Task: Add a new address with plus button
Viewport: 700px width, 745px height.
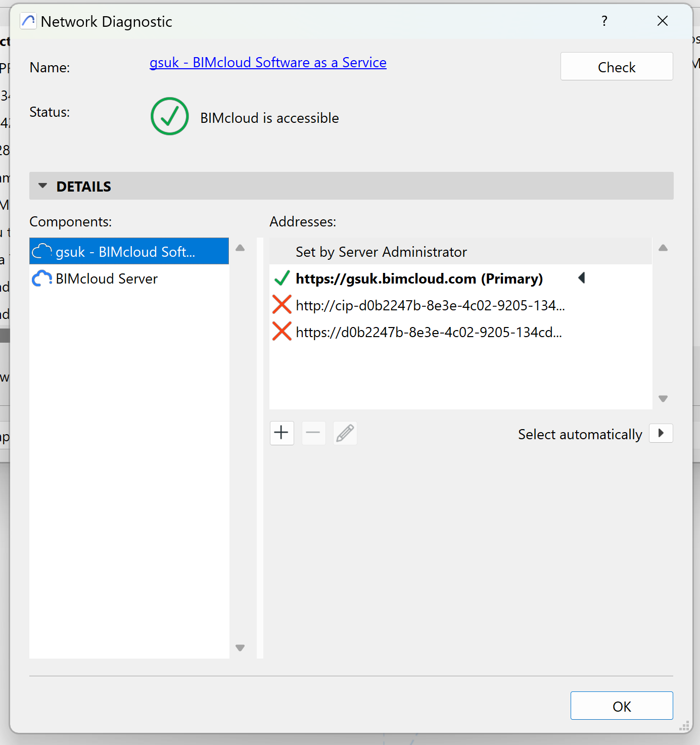Action: click(x=282, y=433)
